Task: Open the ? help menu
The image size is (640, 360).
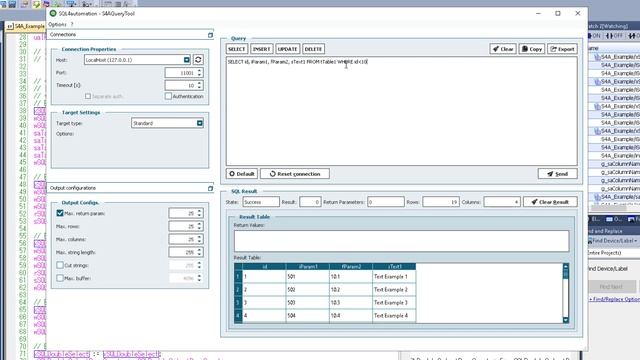Action: 72,24
